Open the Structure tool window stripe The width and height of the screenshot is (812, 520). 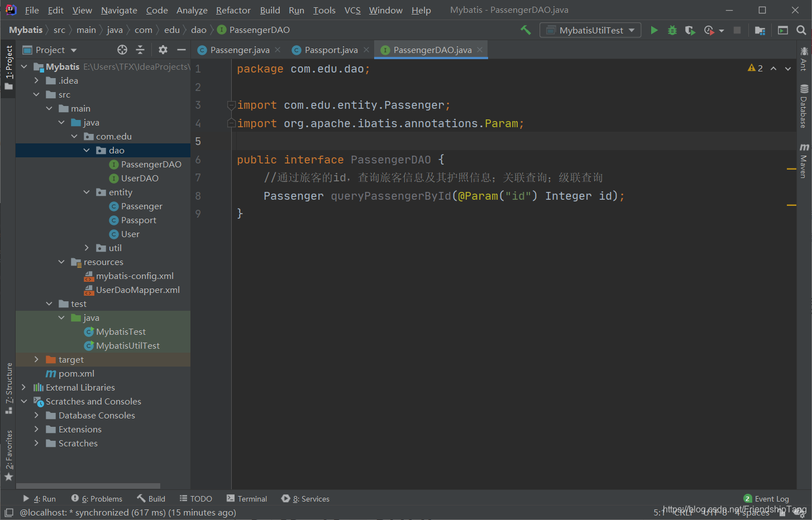[x=9, y=388]
